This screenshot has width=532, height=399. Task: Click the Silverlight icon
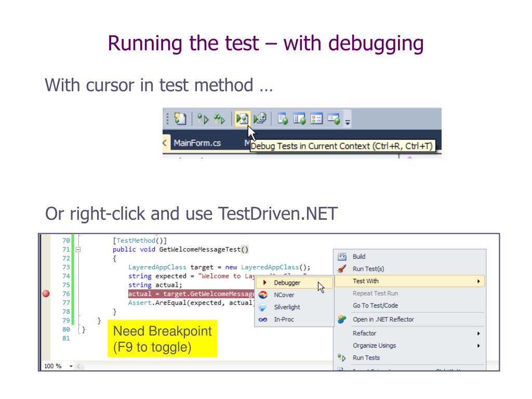click(263, 307)
